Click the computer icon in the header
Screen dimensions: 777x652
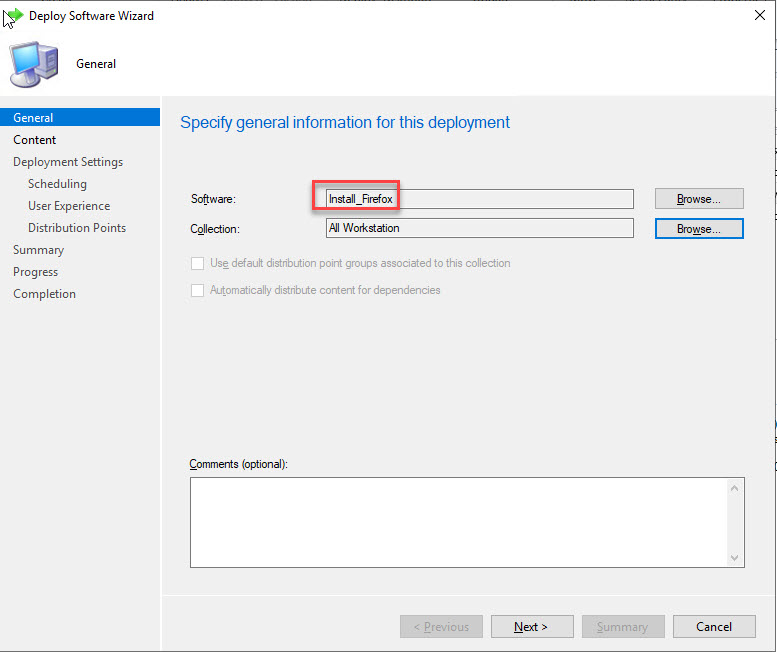pos(33,65)
